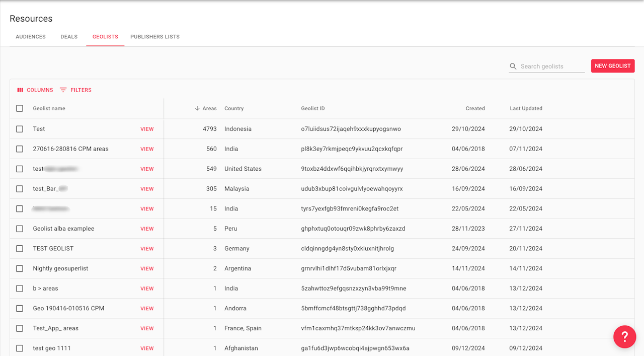Switch to the Audiences tab
This screenshot has height=356, width=644.
click(x=31, y=37)
